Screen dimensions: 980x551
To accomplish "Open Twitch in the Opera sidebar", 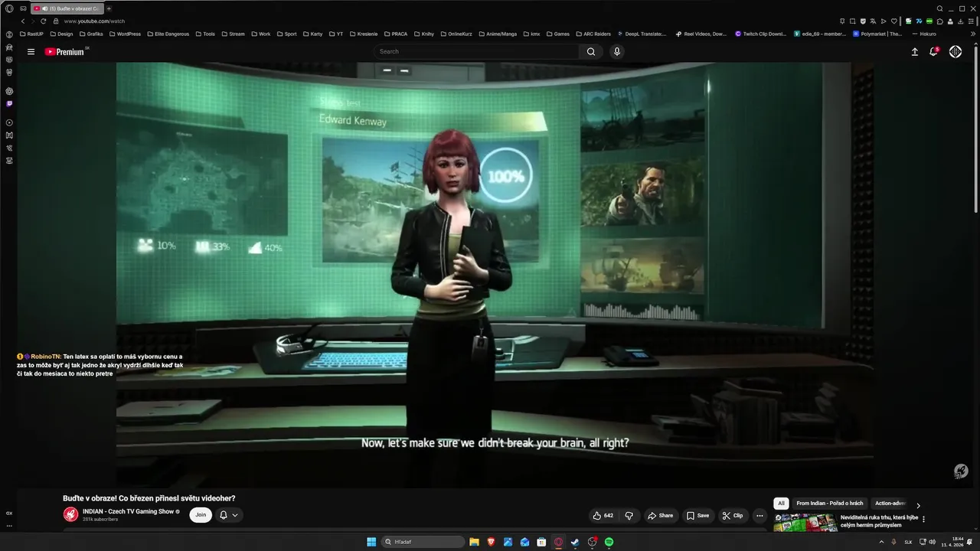I will [9, 103].
